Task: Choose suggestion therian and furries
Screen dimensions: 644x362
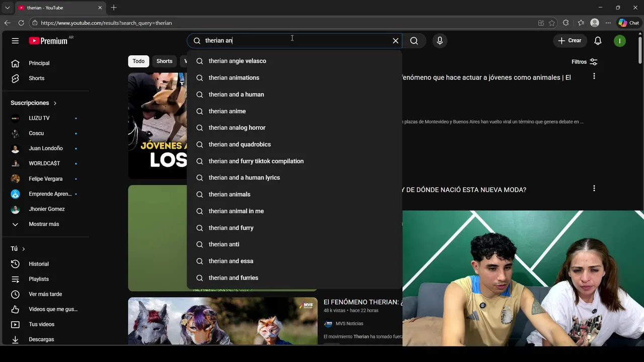Action: [294, 278]
